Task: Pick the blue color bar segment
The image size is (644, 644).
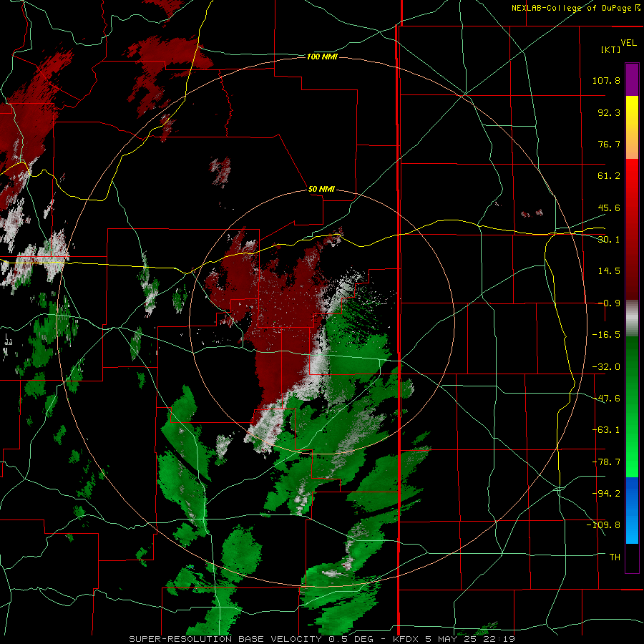Action: click(x=632, y=510)
